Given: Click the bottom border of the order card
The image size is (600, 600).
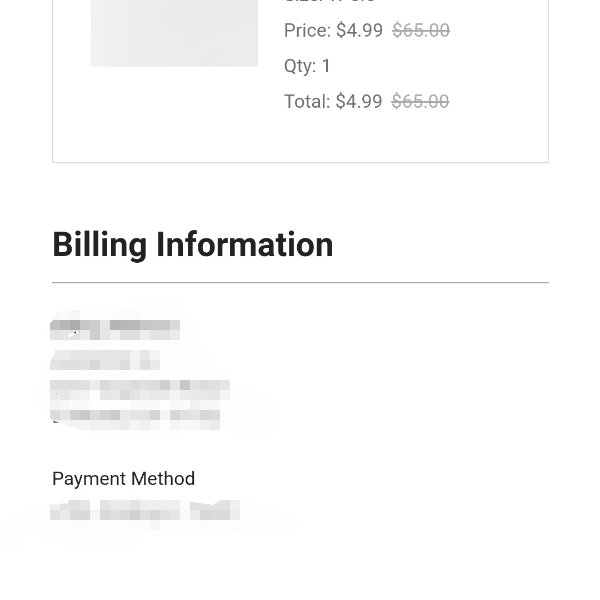Looking at the screenshot, I should click(300, 162).
